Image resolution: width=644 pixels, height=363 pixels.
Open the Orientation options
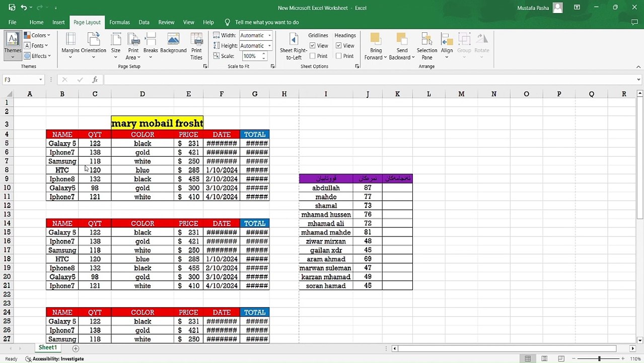click(94, 45)
